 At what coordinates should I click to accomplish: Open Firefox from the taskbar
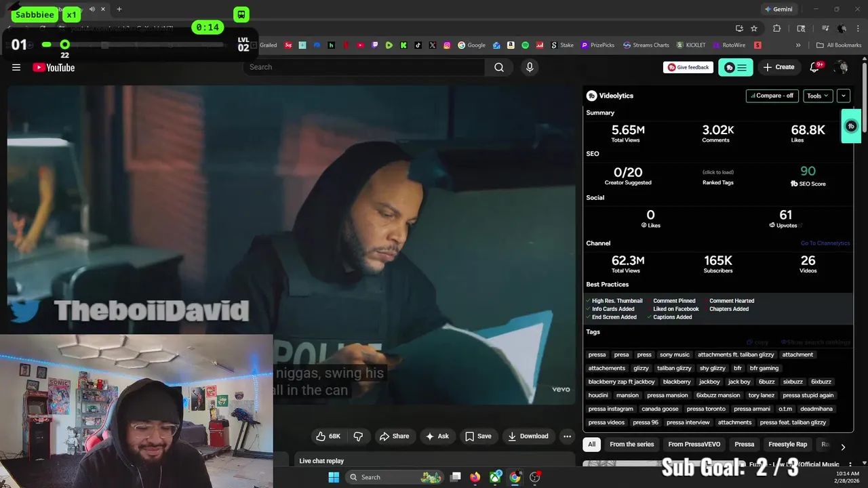(x=475, y=477)
